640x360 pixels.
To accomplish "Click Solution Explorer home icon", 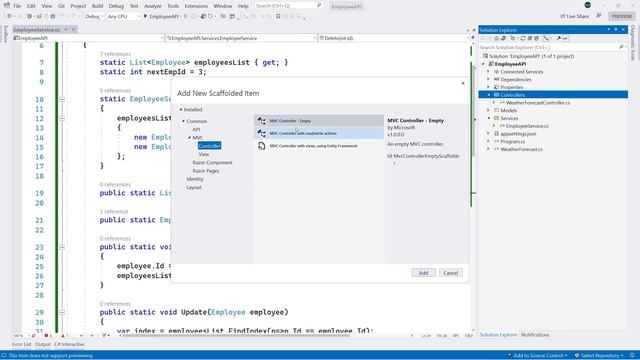I will [x=496, y=38].
